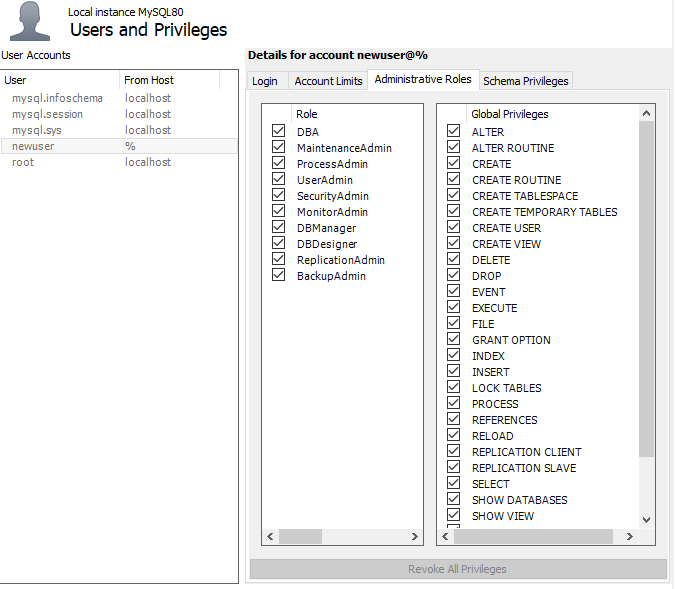Uncheck the CREATE VIEW privilege
Image resolution: width=677 pixels, height=589 pixels.
[x=453, y=243]
